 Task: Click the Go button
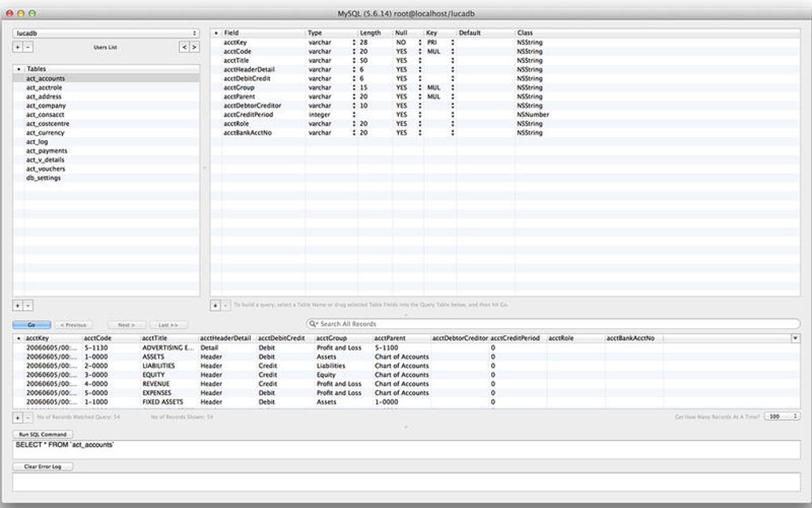point(32,325)
